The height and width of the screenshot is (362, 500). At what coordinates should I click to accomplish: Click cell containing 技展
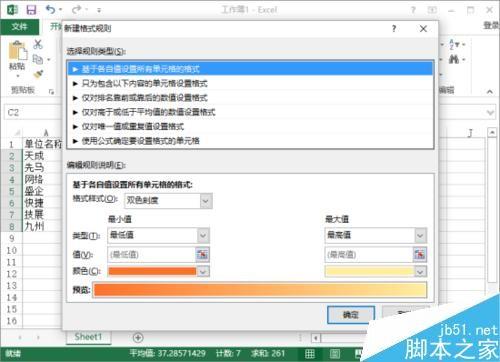pyautogui.click(x=42, y=214)
